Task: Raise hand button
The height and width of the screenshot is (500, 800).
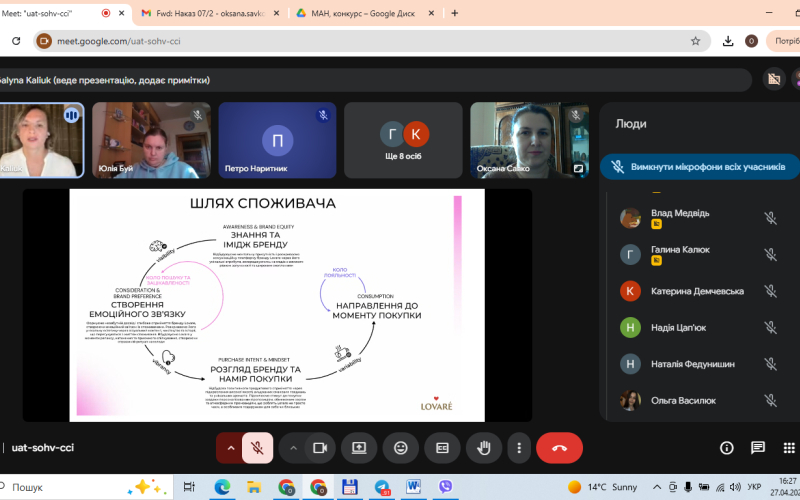Action: tap(484, 448)
